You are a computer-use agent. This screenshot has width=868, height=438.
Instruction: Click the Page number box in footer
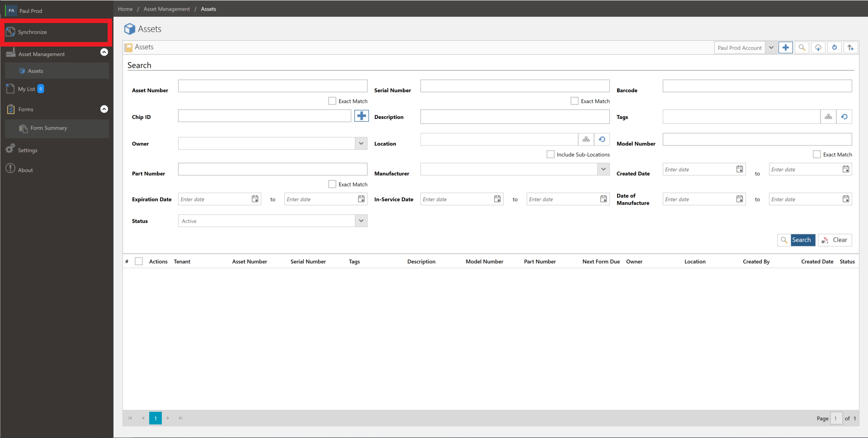tap(836, 418)
